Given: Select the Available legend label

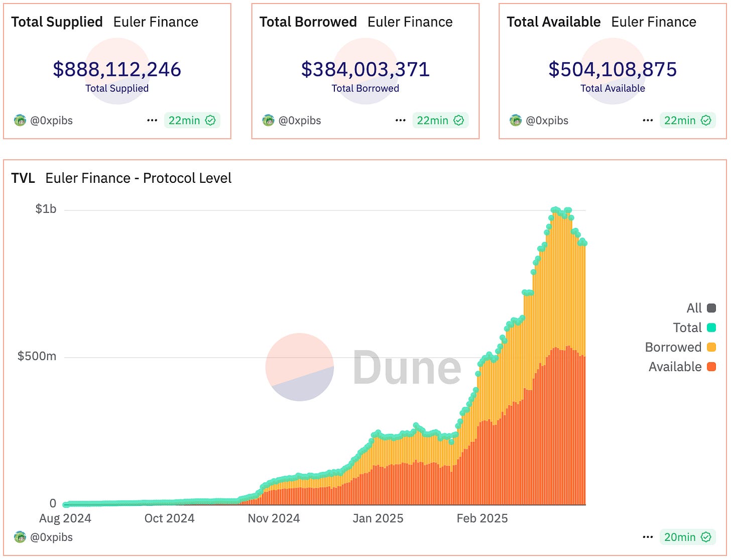Looking at the screenshot, I should click(x=675, y=367).
